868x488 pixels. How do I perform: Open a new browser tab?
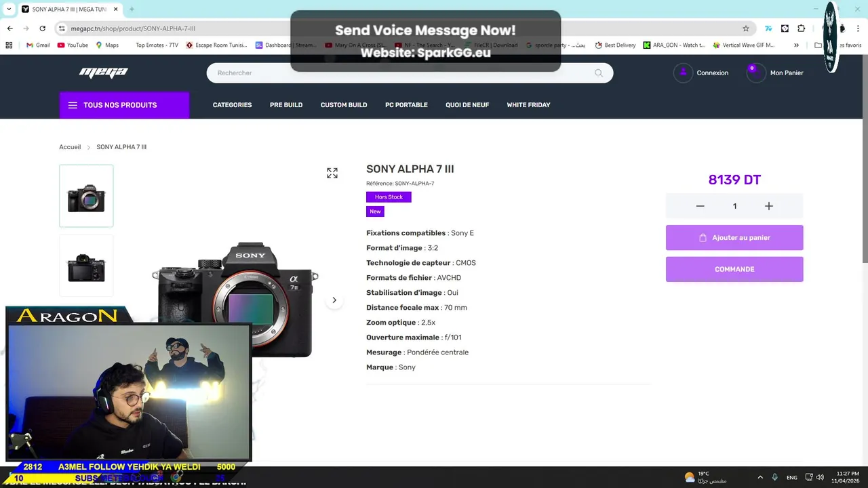coord(132,9)
